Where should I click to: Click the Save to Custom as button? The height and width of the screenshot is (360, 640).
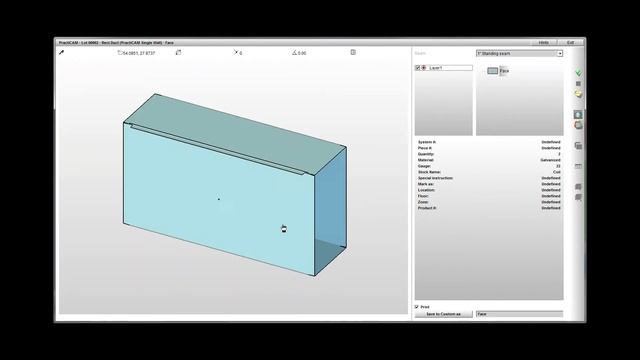[x=444, y=314]
